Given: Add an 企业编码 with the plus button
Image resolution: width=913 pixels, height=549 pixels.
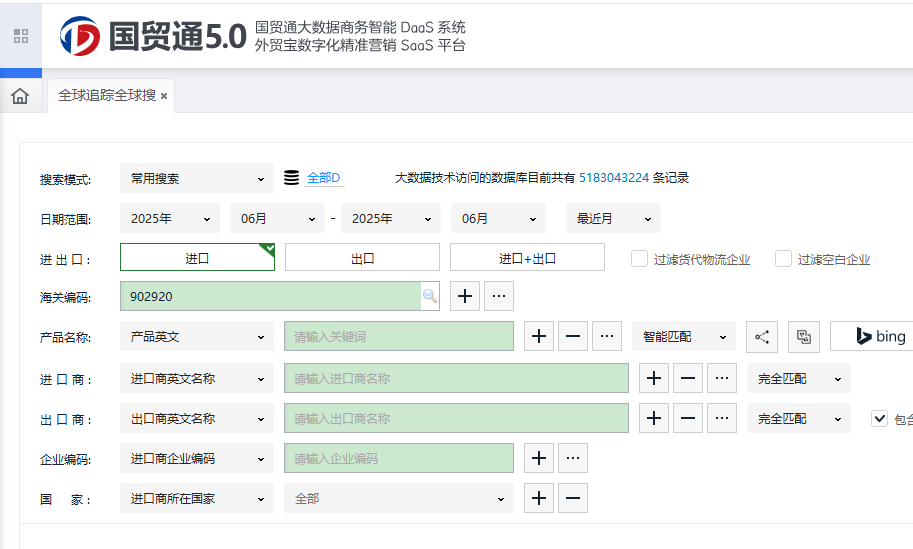Looking at the screenshot, I should click(x=539, y=458).
